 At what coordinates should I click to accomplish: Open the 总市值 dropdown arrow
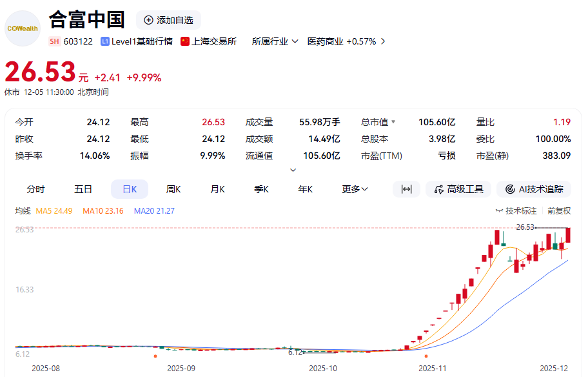pyautogui.click(x=393, y=122)
